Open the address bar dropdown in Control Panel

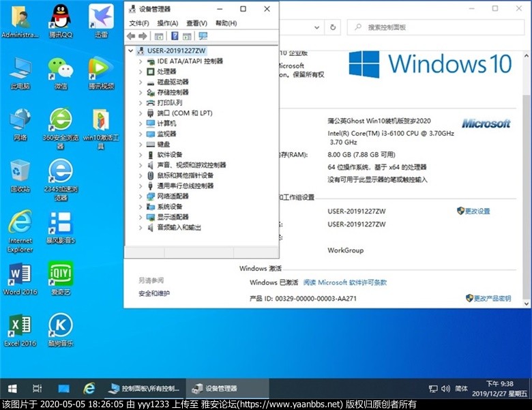[317, 27]
